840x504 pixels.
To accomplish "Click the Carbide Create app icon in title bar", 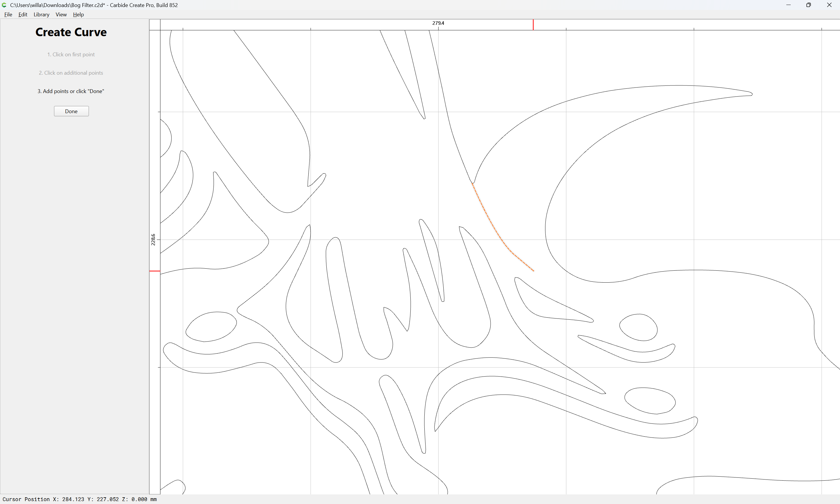I will (x=4, y=5).
